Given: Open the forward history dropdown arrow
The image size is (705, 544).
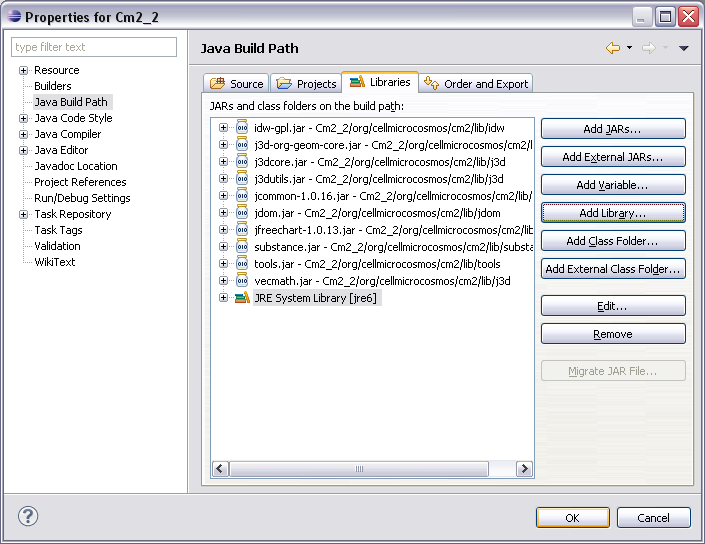Looking at the screenshot, I should pos(665,47).
